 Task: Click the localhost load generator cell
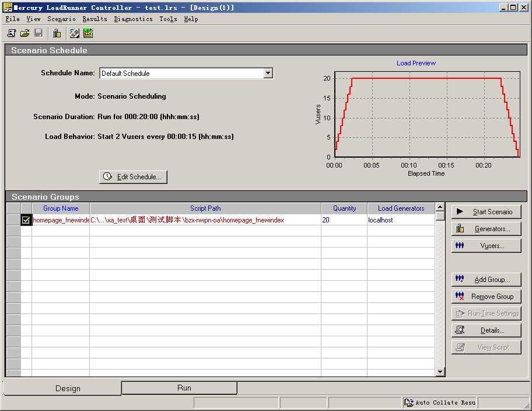(401, 220)
